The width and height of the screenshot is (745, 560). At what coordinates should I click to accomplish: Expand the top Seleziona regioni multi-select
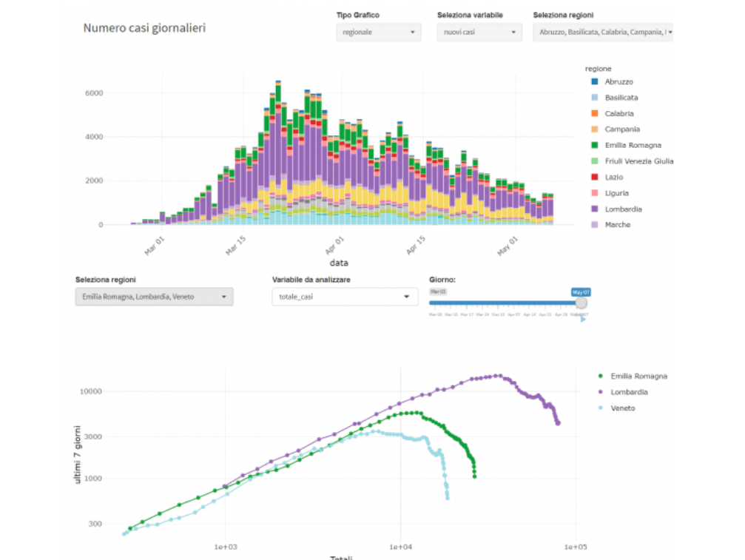[602, 33]
